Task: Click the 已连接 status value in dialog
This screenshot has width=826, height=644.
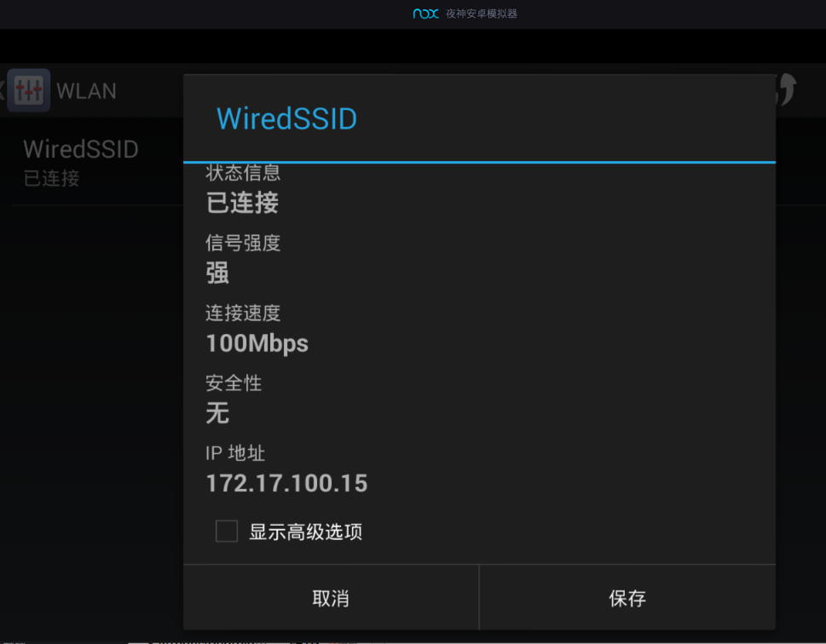Action: [242, 203]
